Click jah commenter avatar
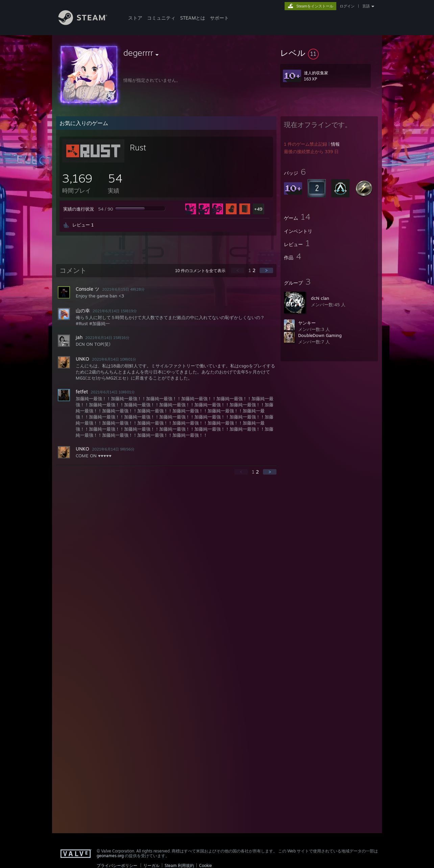This screenshot has width=434, height=868. 64,341
